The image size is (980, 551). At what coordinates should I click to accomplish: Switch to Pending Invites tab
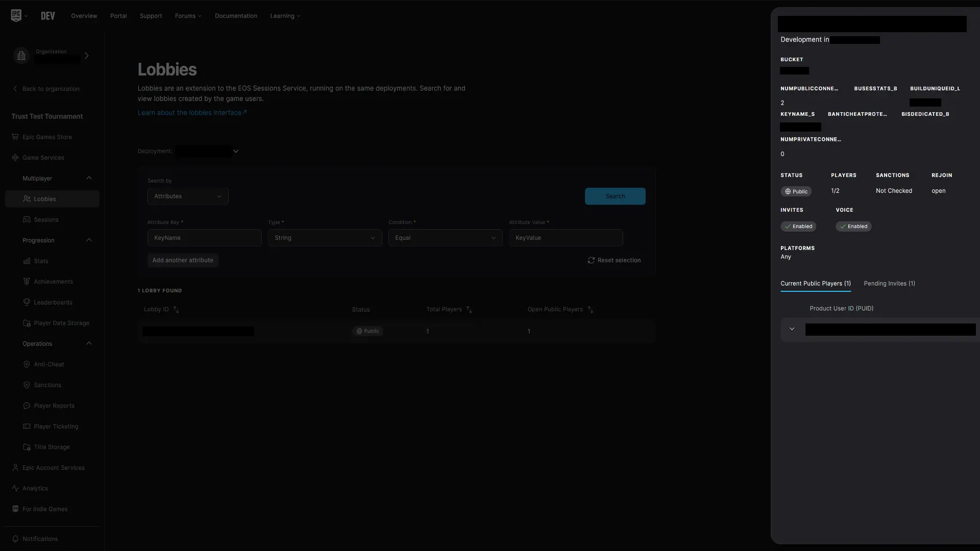(890, 284)
